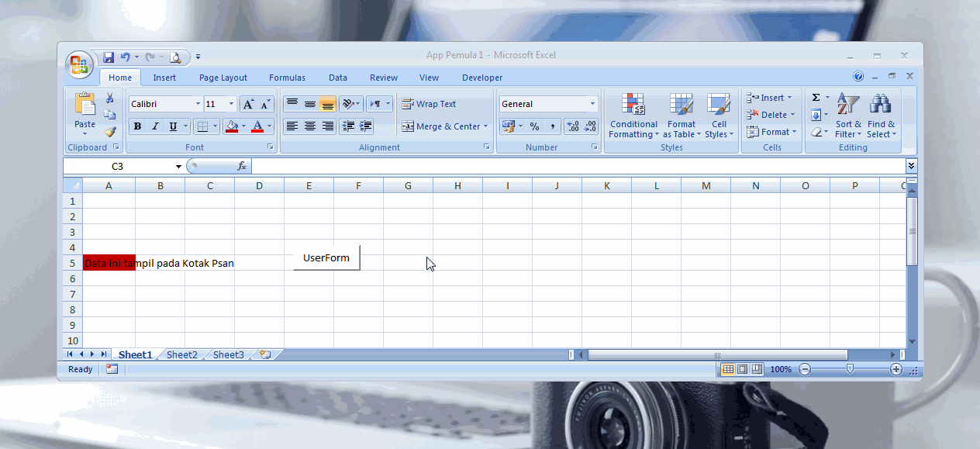The height and width of the screenshot is (449, 980).
Task: Expand Merge & Center dropdown arrow
Action: click(x=486, y=126)
